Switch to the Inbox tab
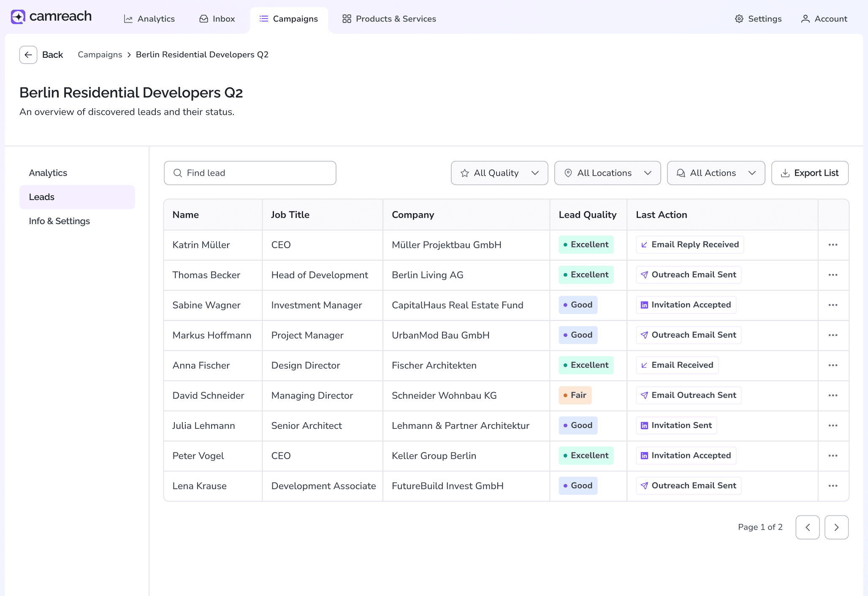Image resolution: width=868 pixels, height=596 pixels. point(217,19)
